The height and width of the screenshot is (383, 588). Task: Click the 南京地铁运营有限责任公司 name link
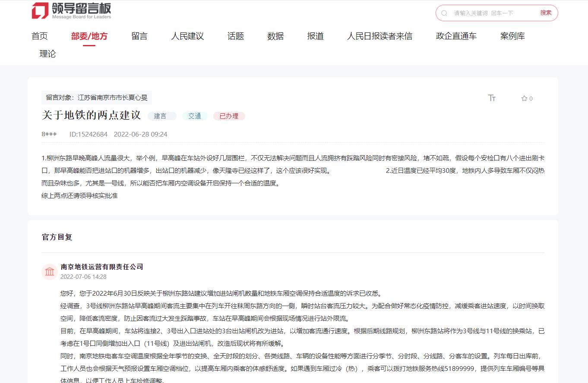[x=102, y=267]
